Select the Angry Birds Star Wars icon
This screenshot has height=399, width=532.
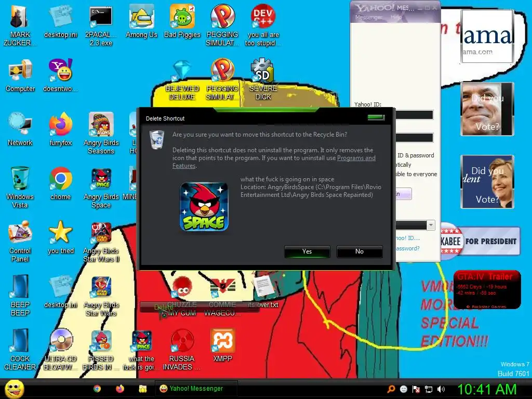pos(101,296)
